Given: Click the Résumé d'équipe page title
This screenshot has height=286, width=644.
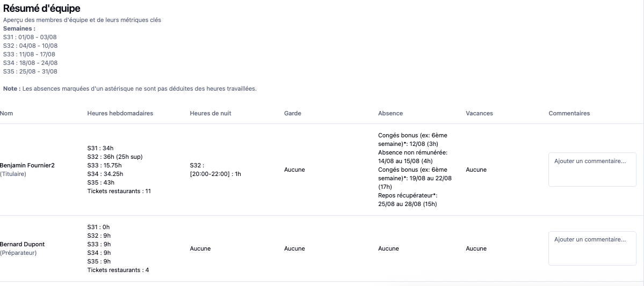Looking at the screenshot, I should [42, 8].
